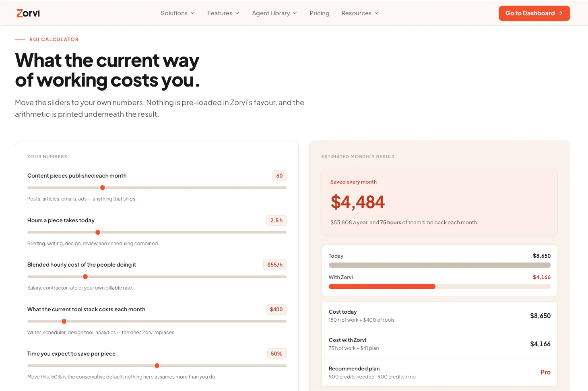The image size is (588, 391).
Task: Click the ESTIMATED MONTHLY RESULT heading
Action: pyautogui.click(x=358, y=157)
